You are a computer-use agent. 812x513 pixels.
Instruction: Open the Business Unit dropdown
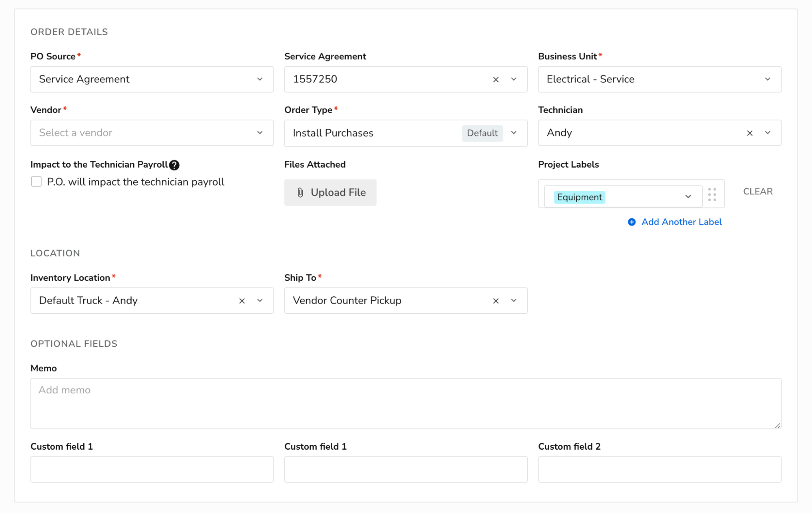[x=767, y=79]
